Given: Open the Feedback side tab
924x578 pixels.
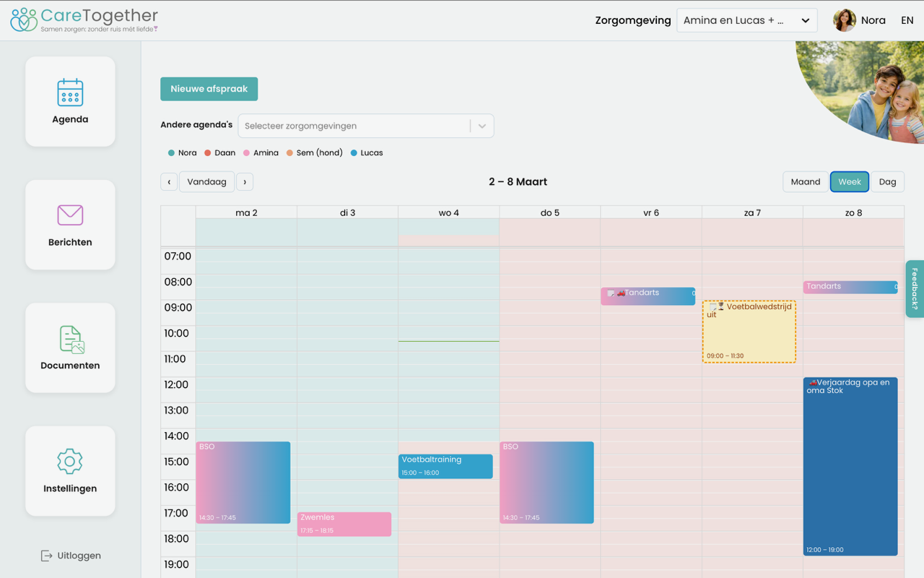Looking at the screenshot, I should (x=915, y=289).
